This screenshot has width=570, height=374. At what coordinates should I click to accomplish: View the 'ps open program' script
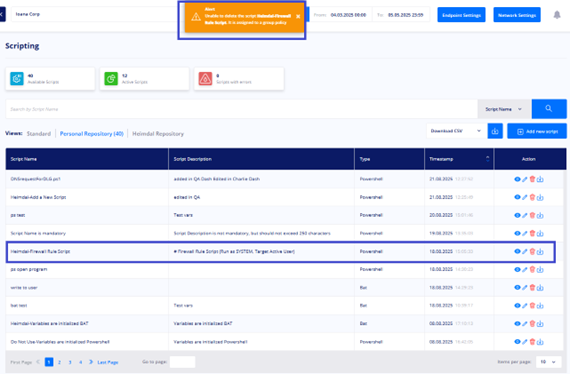point(517,270)
